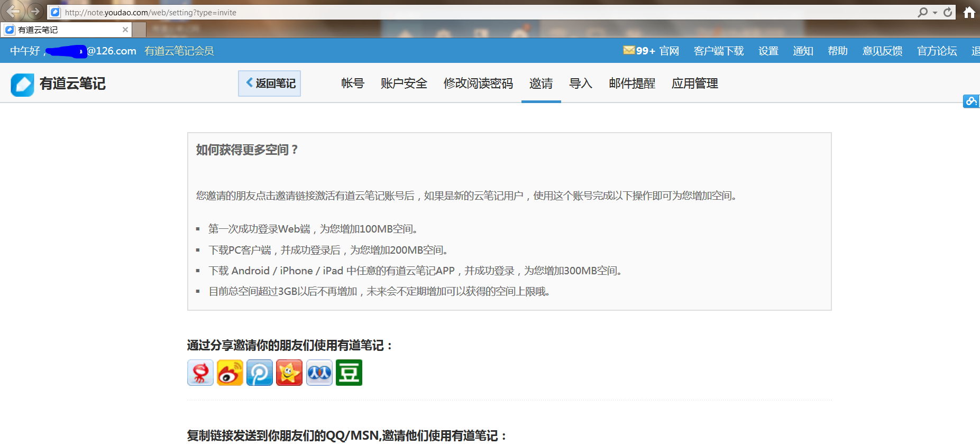Switch to the 账户安全 tab
Viewport: 980px width, 445px height.
(x=404, y=84)
